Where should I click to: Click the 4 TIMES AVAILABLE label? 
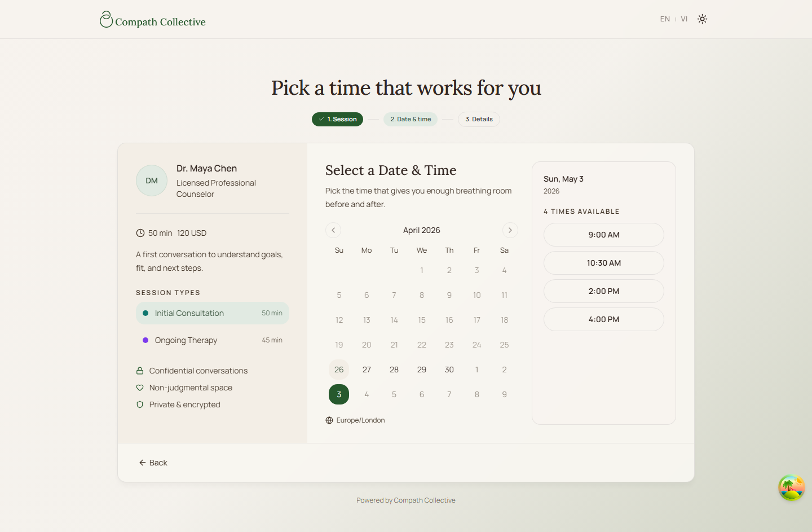coord(581,212)
